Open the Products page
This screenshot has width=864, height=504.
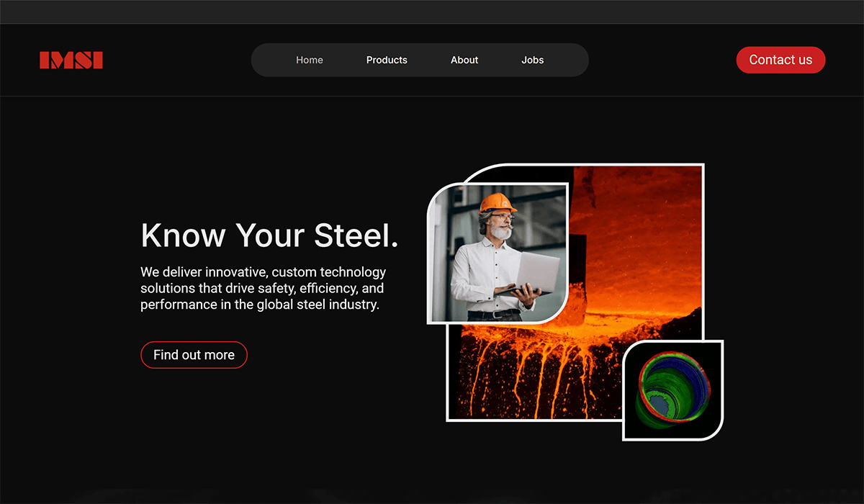coord(387,60)
